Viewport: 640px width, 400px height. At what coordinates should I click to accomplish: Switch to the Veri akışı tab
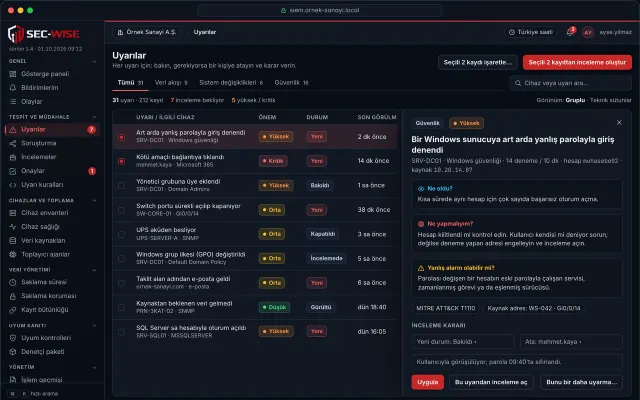(171, 83)
